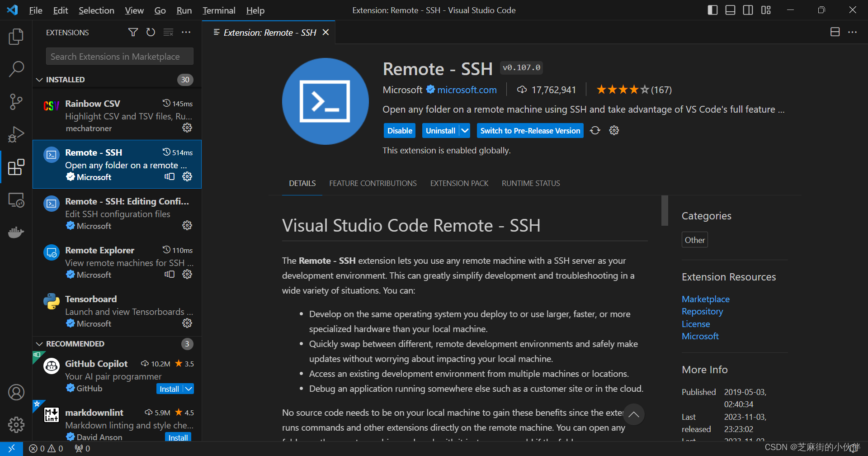Image resolution: width=868 pixels, height=456 pixels.
Task: Collapse the INSTALLED section
Action: (39, 80)
